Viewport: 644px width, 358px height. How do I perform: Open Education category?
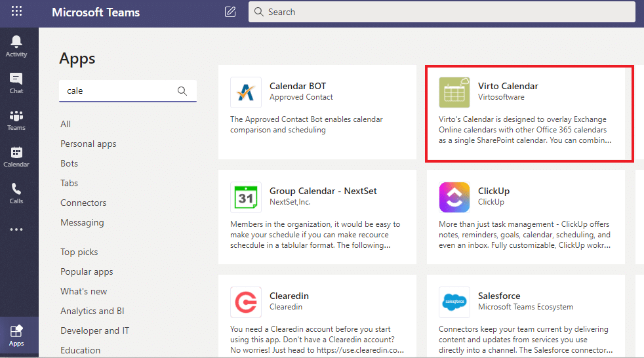point(81,350)
